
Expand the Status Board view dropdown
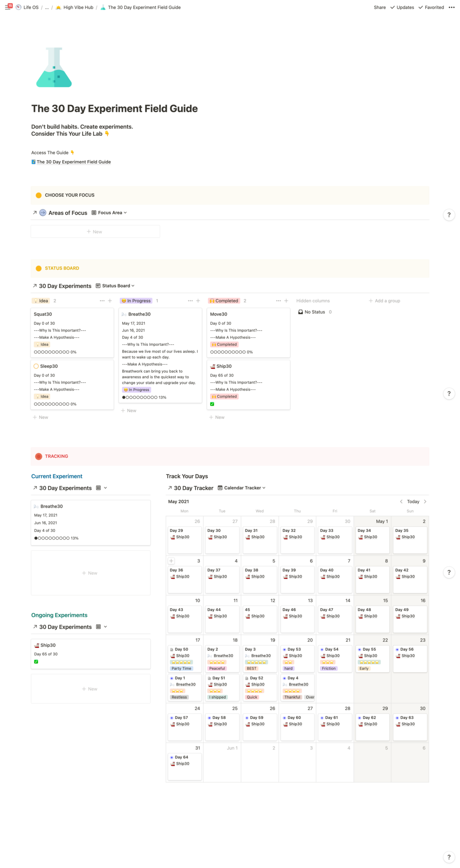[115, 286]
